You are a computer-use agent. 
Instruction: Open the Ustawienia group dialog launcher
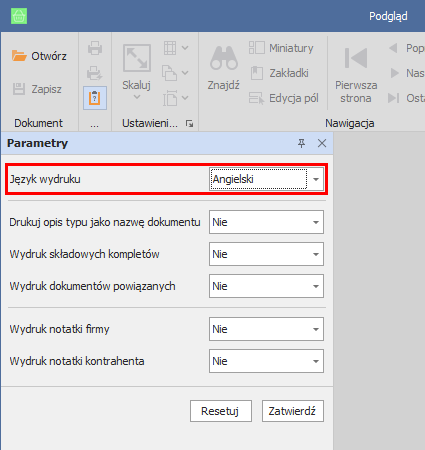pos(189,124)
